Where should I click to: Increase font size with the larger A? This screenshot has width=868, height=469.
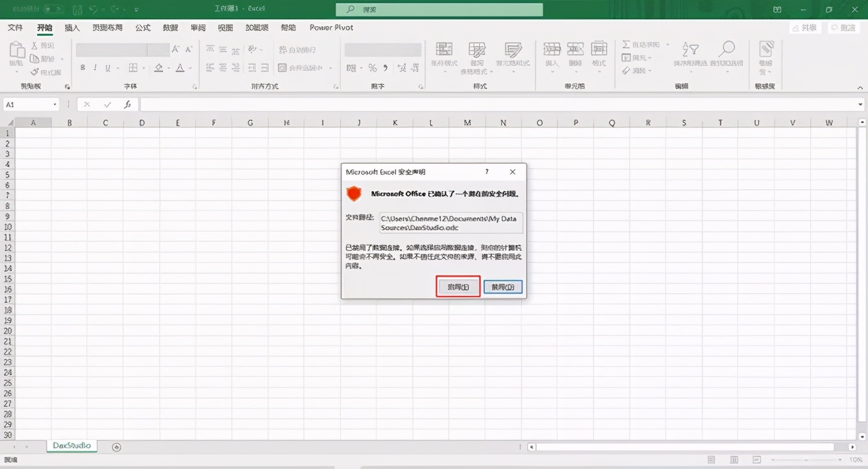176,50
